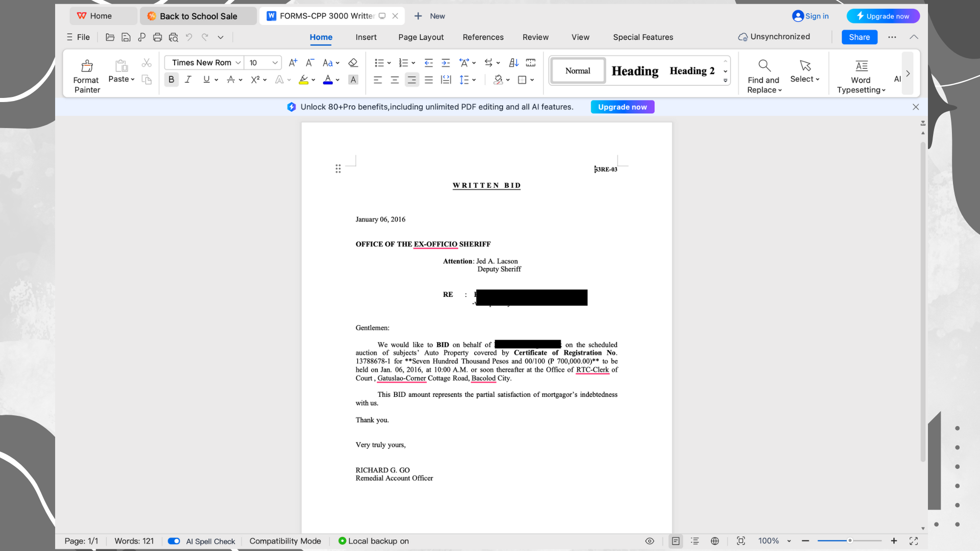980x551 pixels.
Task: Click the sort icon in ribbon
Action: coord(514,63)
